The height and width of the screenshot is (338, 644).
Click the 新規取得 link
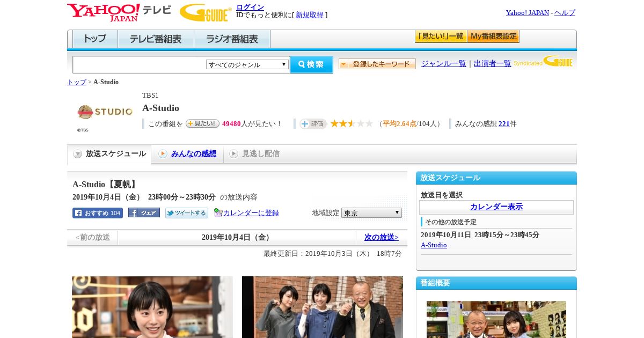pyautogui.click(x=310, y=15)
